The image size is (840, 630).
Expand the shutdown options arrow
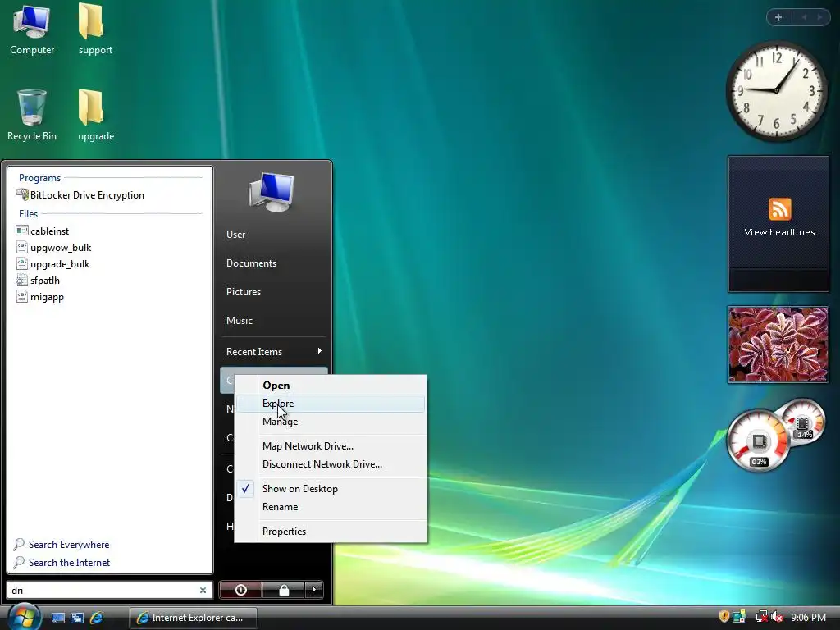314,590
